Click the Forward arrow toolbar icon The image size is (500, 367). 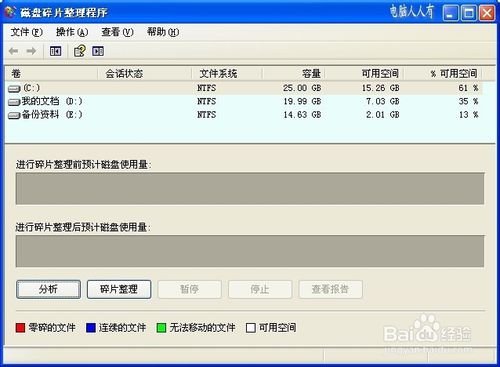pos(31,51)
